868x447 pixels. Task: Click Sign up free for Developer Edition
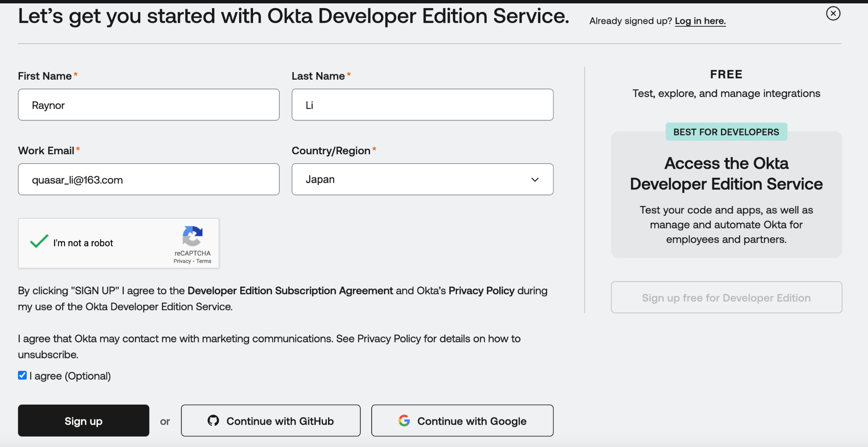(x=726, y=297)
